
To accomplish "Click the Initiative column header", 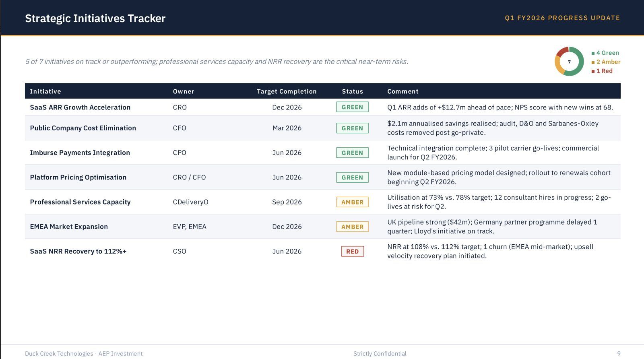I will coord(45,91).
